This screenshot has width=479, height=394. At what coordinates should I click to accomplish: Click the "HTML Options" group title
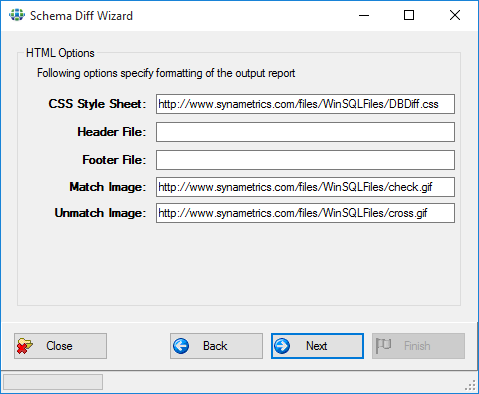point(60,53)
